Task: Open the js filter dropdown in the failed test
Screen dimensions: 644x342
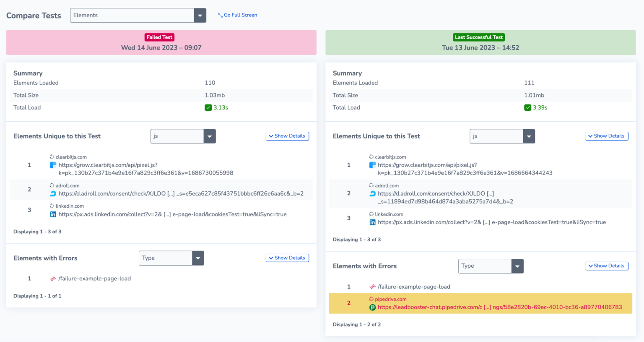Action: click(209, 136)
